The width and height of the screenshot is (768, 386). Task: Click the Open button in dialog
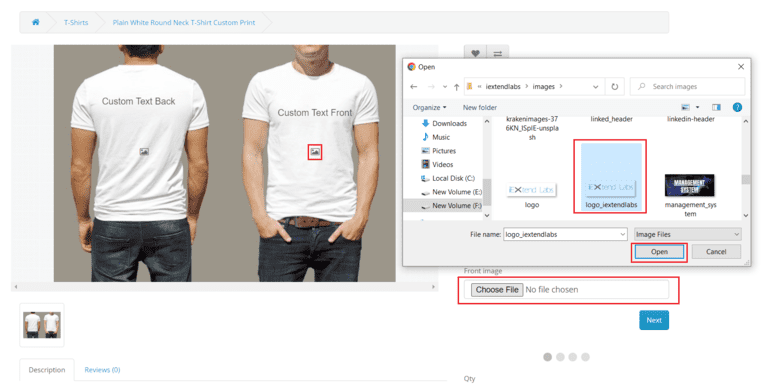[x=659, y=252]
